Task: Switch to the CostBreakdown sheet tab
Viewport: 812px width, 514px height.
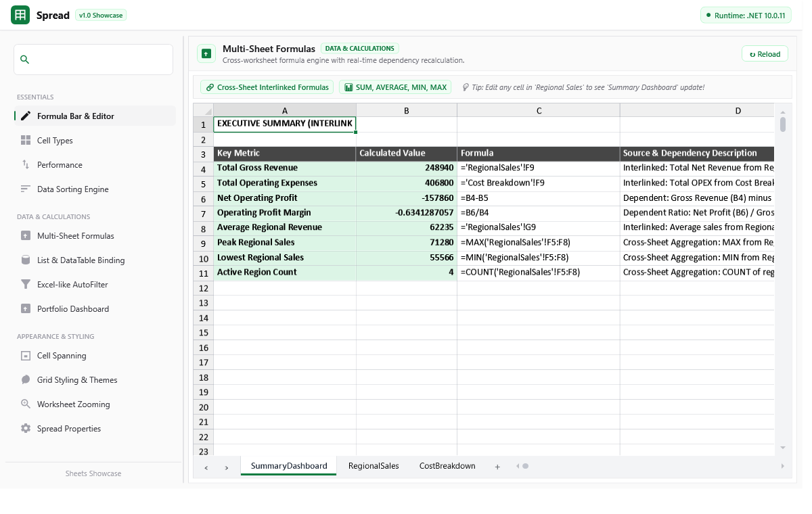Action: tap(447, 466)
